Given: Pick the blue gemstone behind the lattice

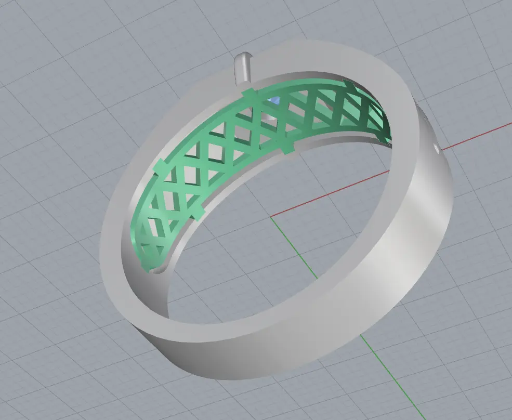Looking at the screenshot, I should (x=274, y=100).
